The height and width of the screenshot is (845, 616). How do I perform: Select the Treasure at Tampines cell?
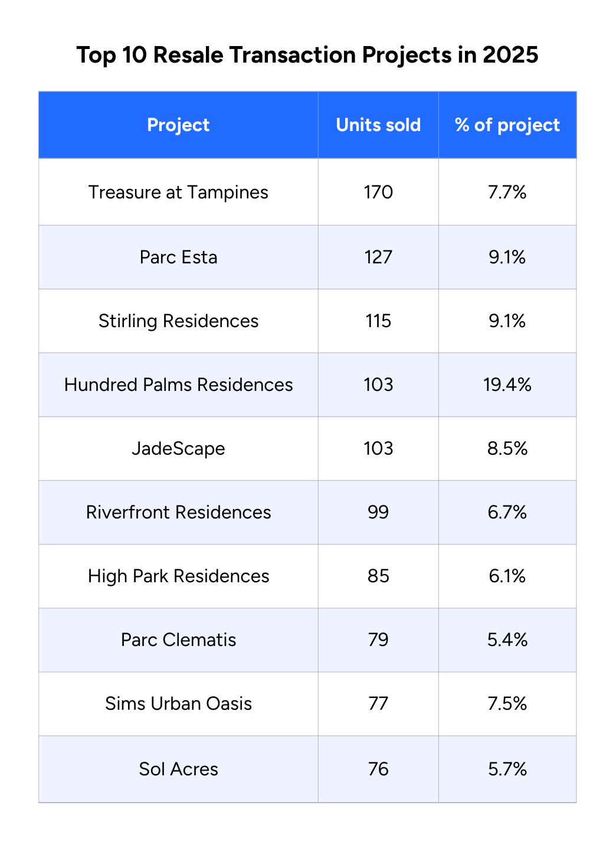178,193
